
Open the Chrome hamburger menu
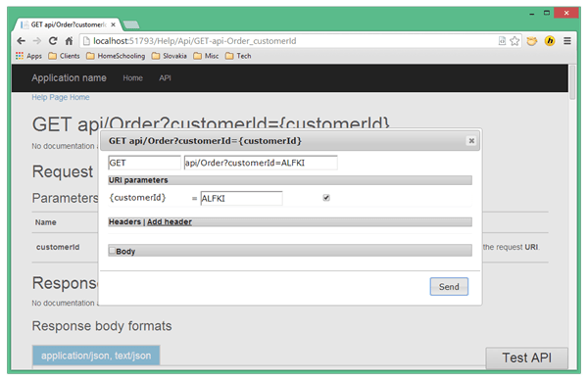tap(567, 41)
